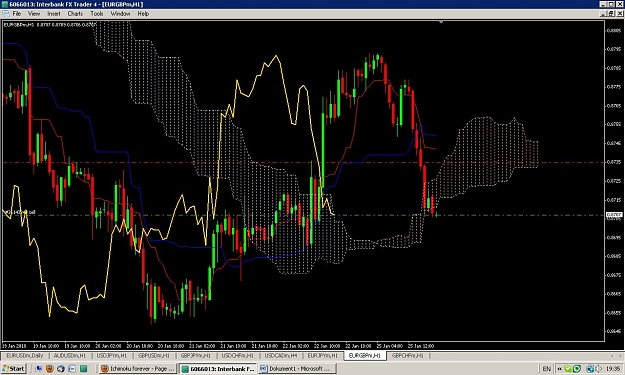
Task: Switch to the GBPJPYm,H1 chart tab
Action: [196, 355]
